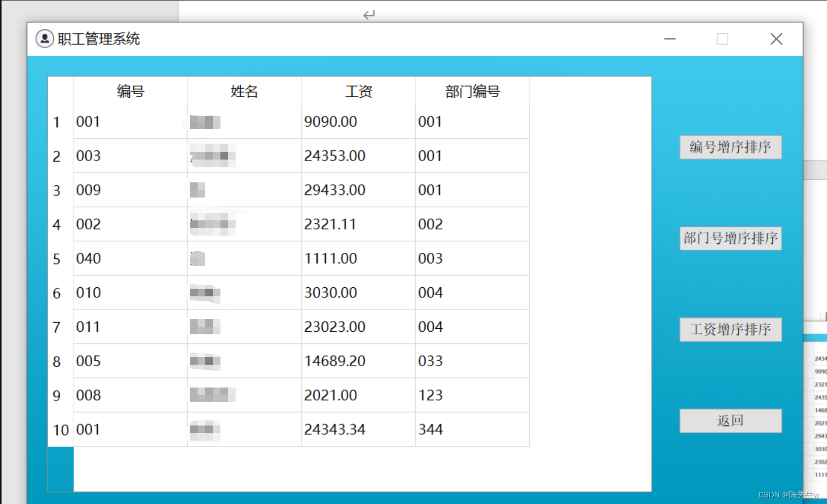Click salary cell 24353.00
Image resolution: width=827 pixels, height=504 pixels.
click(358, 156)
